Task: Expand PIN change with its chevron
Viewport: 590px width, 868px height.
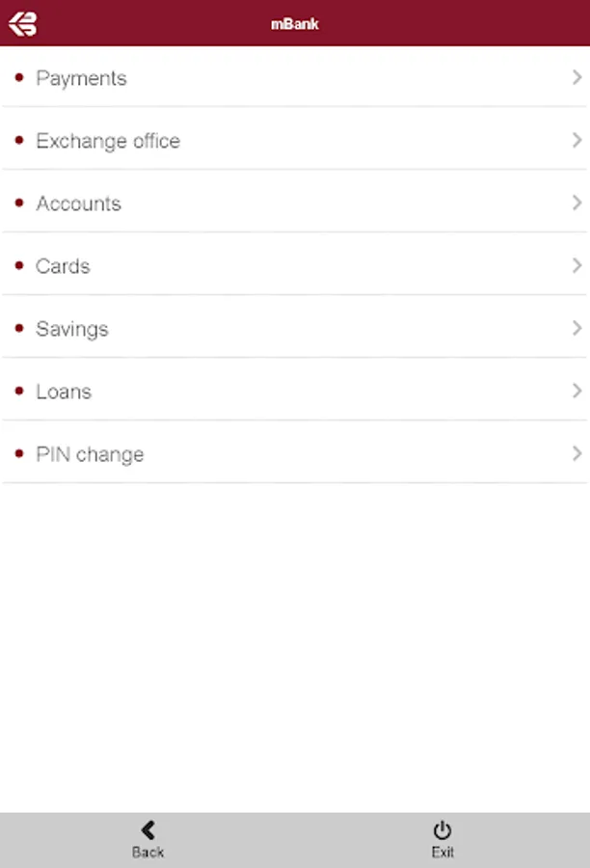Action: click(577, 454)
